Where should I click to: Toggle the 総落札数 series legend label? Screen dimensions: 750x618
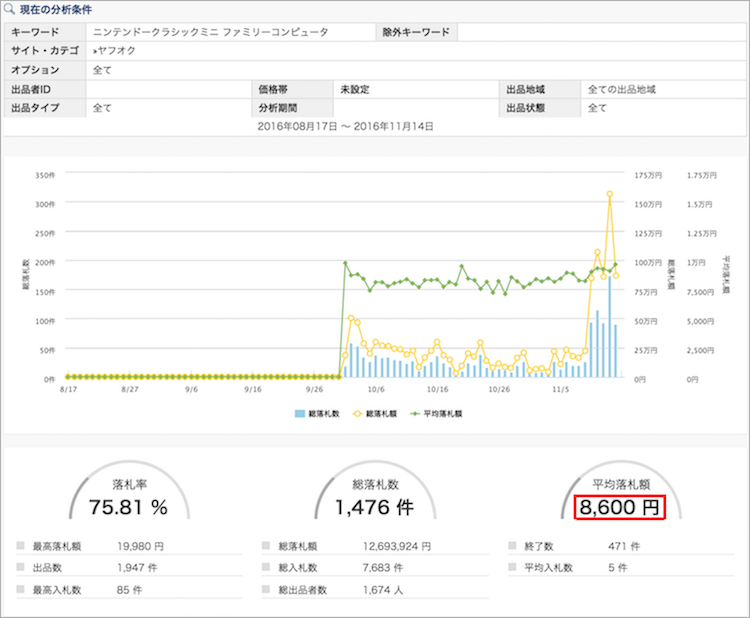326,413
